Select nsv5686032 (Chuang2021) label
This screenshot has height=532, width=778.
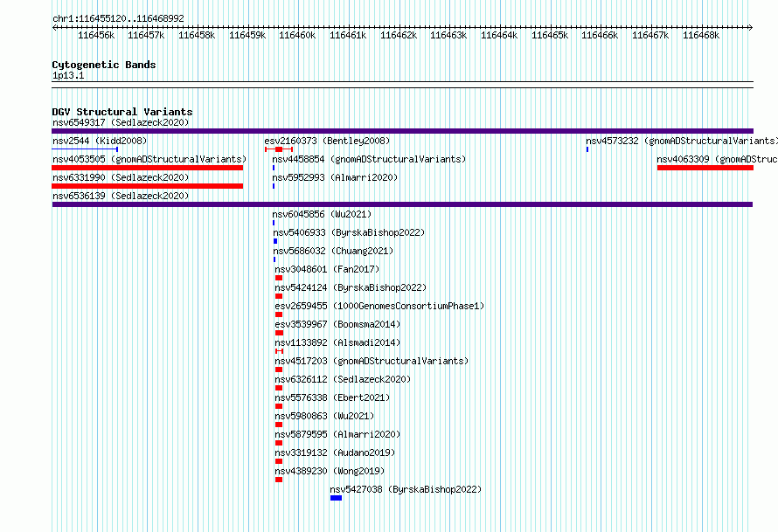pos(333,251)
